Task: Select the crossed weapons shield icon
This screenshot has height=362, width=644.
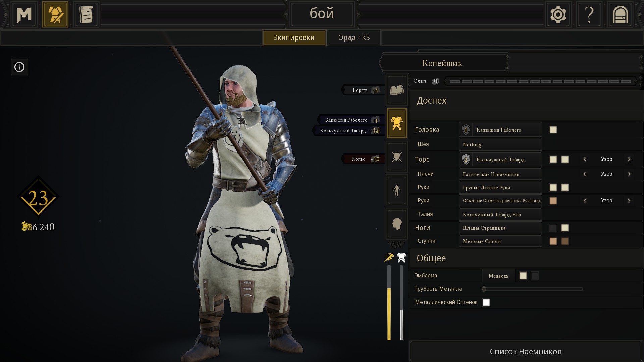Action: pyautogui.click(x=397, y=157)
